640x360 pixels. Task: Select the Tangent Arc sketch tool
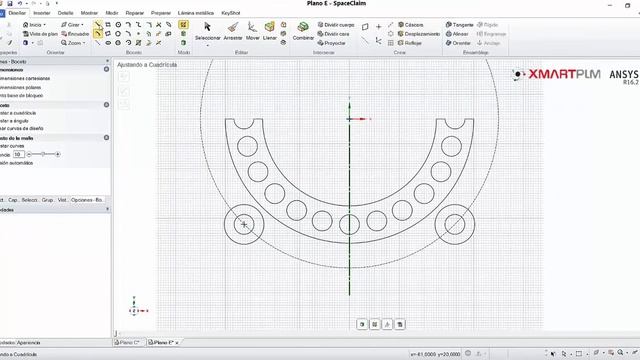128,25
